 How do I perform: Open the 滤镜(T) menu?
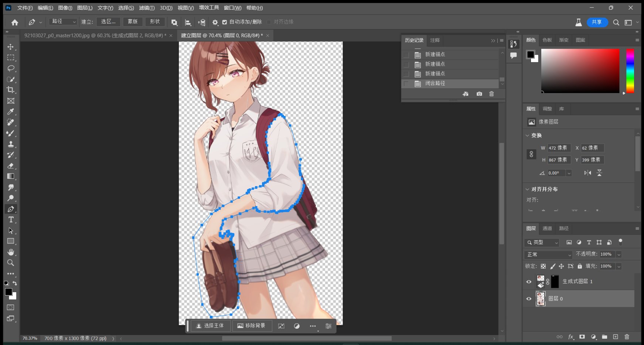147,8
